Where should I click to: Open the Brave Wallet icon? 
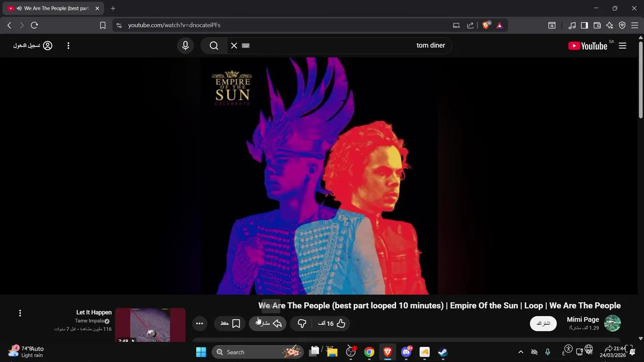pos(597,25)
